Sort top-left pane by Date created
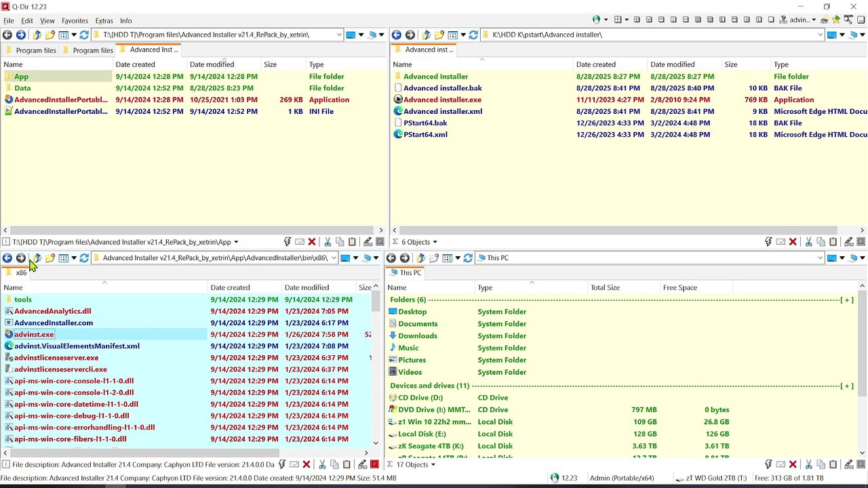 (149, 64)
